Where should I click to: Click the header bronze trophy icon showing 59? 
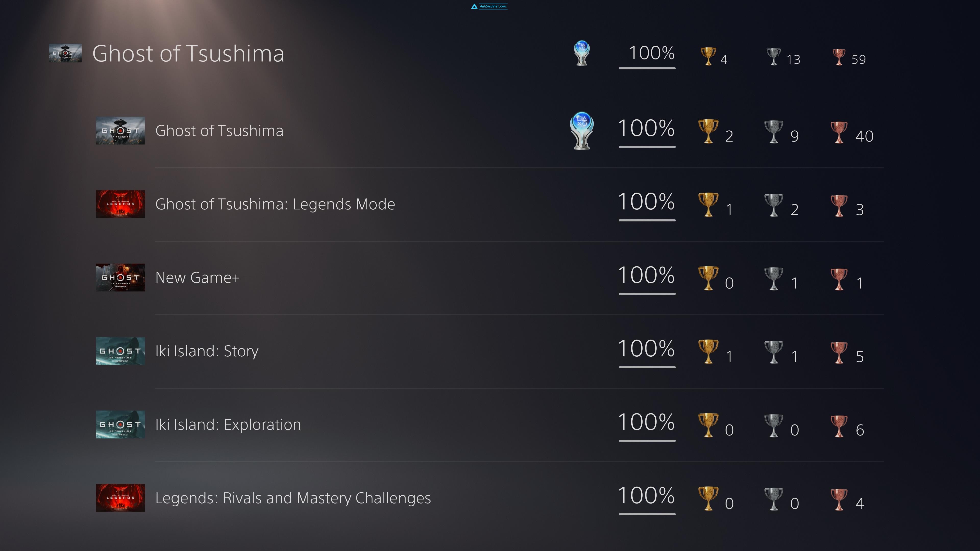(839, 57)
